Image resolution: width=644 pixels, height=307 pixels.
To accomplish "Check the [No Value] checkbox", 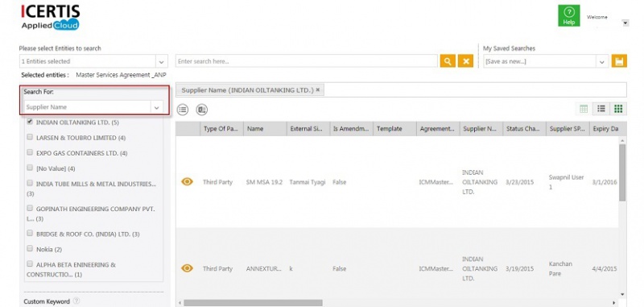I will point(30,168).
